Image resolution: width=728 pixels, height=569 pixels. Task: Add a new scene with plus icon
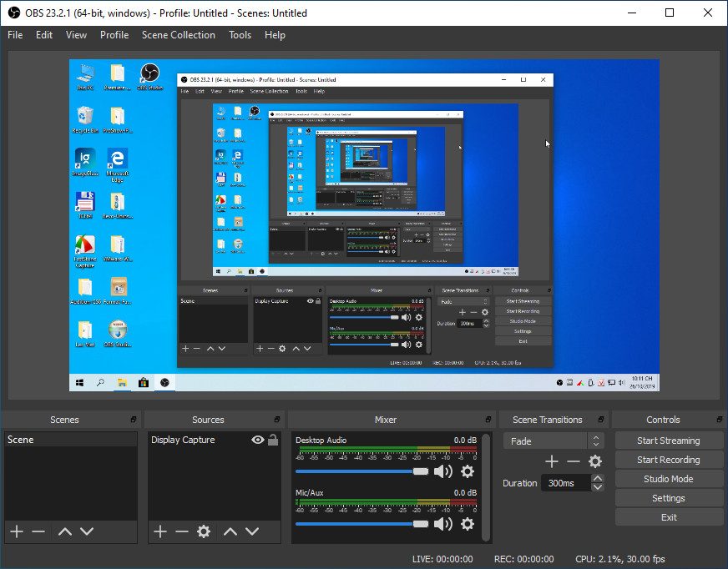(16, 531)
